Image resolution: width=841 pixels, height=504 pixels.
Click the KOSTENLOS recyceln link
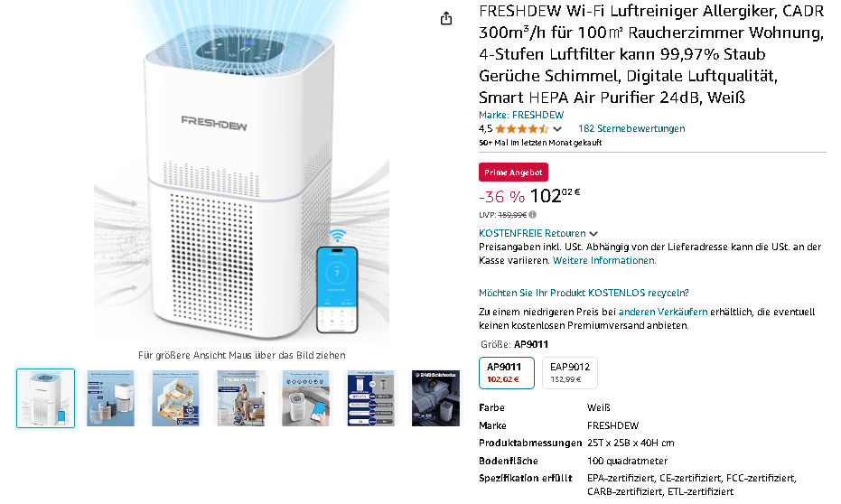coord(584,293)
